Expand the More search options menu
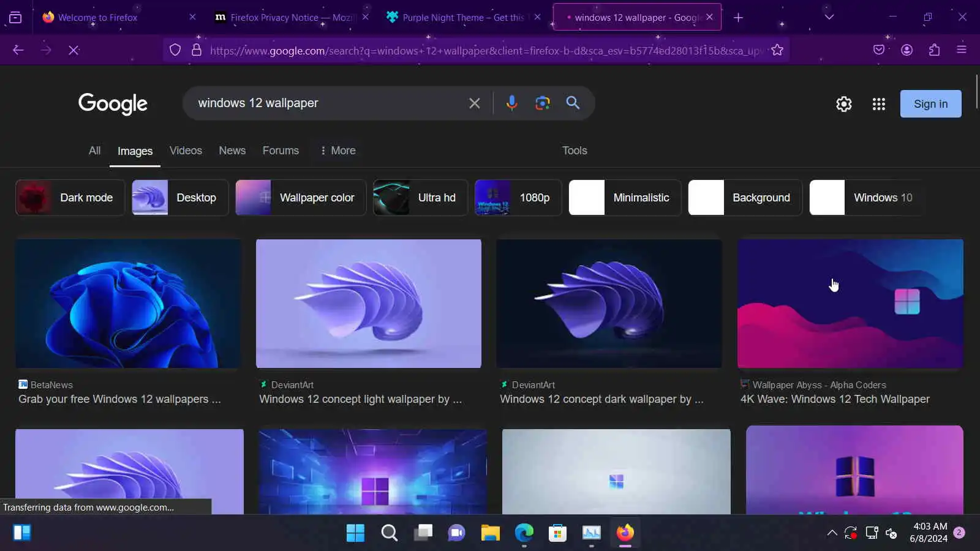 [337, 151]
